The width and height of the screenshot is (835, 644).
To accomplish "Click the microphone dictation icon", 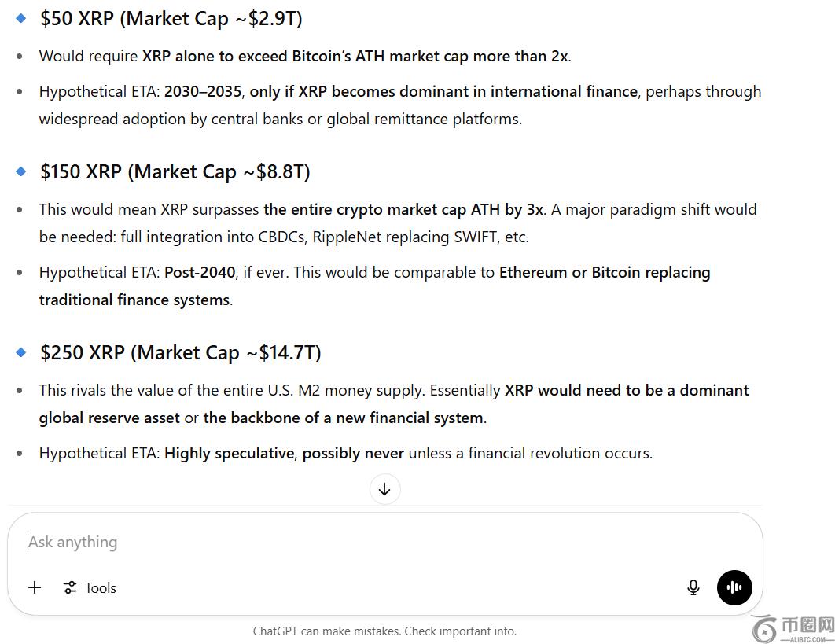I will [693, 587].
